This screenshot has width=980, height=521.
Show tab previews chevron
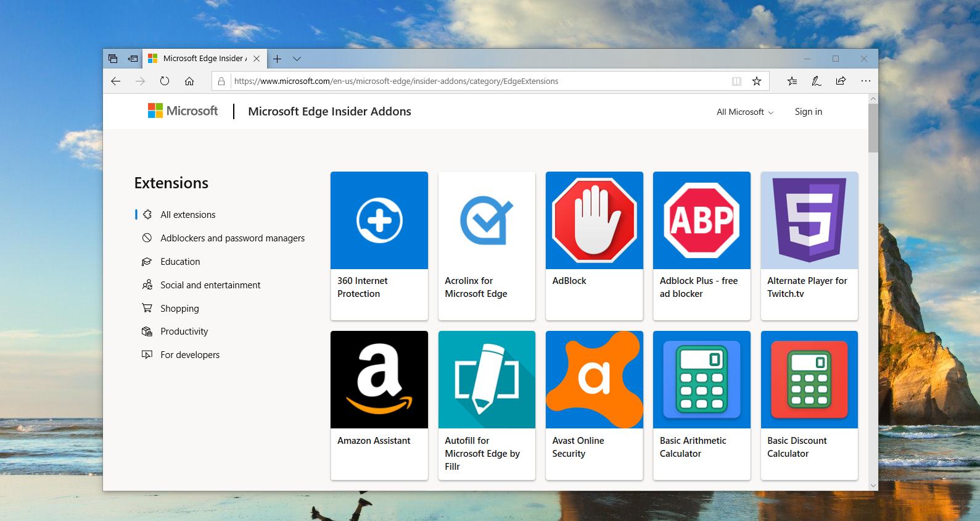click(x=297, y=59)
